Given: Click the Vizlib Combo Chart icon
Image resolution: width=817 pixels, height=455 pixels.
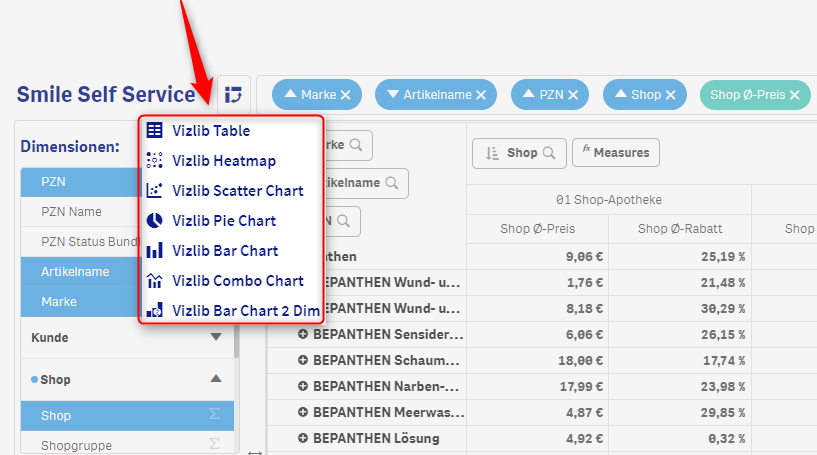Looking at the screenshot, I should pyautogui.click(x=154, y=281).
